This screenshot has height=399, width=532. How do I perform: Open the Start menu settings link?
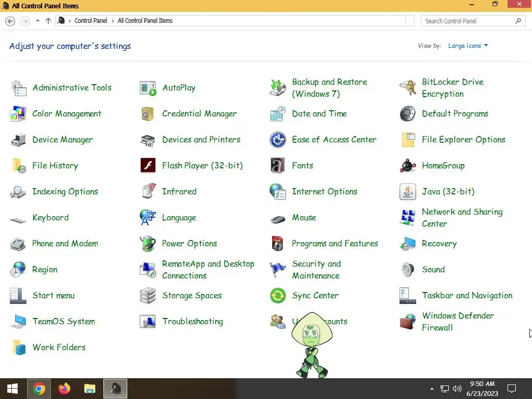point(54,296)
